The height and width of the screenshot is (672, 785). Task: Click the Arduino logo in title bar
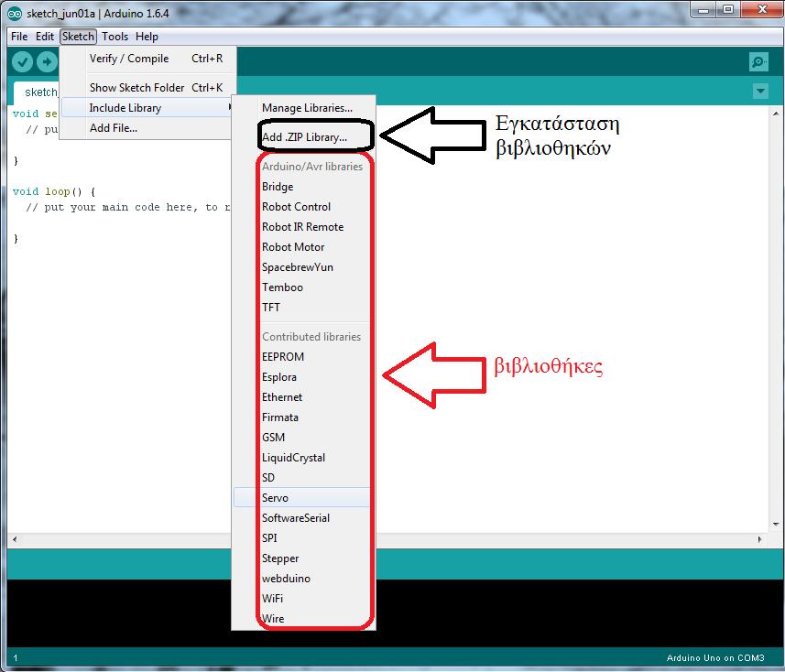point(15,14)
